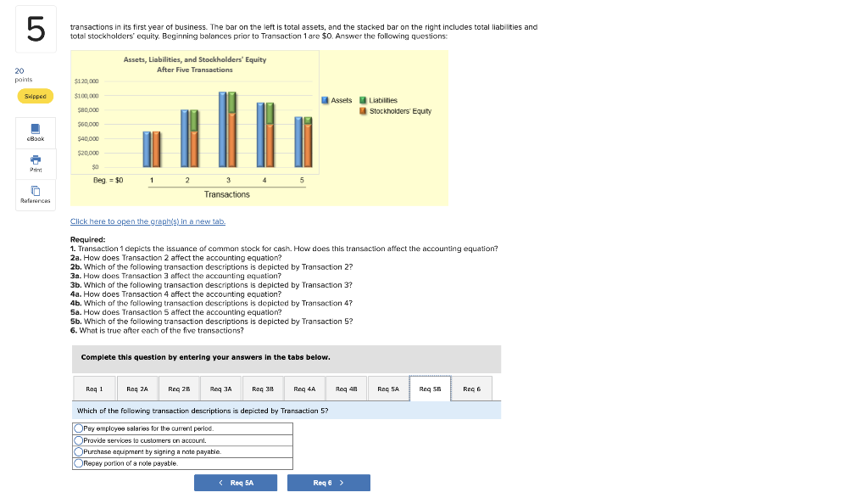Click the question number 5 box

pos(35,28)
